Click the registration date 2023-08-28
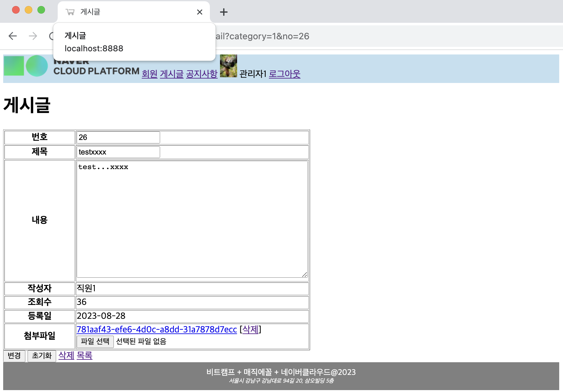 click(101, 316)
